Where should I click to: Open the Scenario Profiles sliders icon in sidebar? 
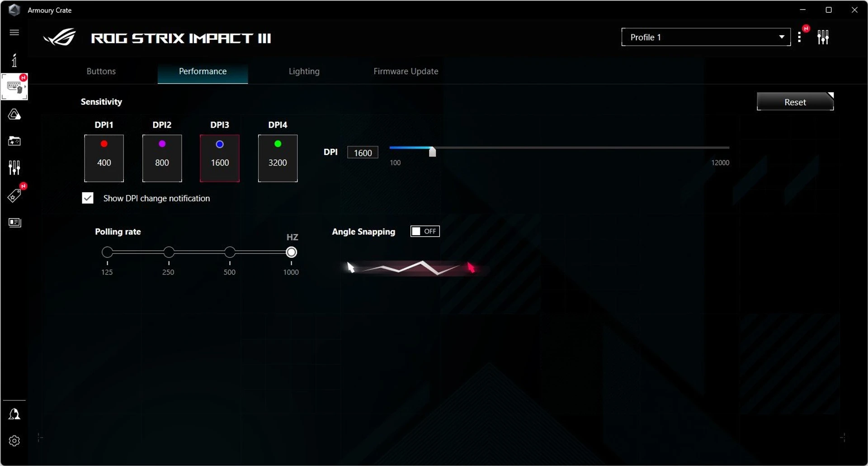pyautogui.click(x=14, y=168)
